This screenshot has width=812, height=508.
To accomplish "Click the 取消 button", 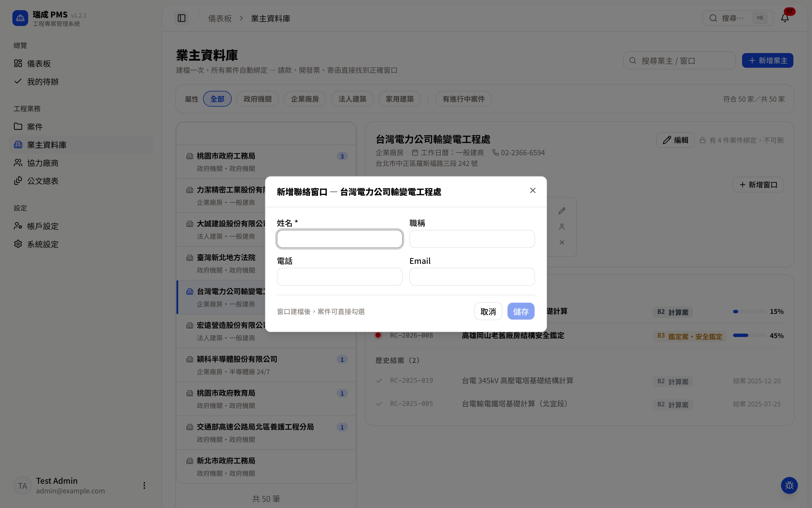I will [x=488, y=312].
